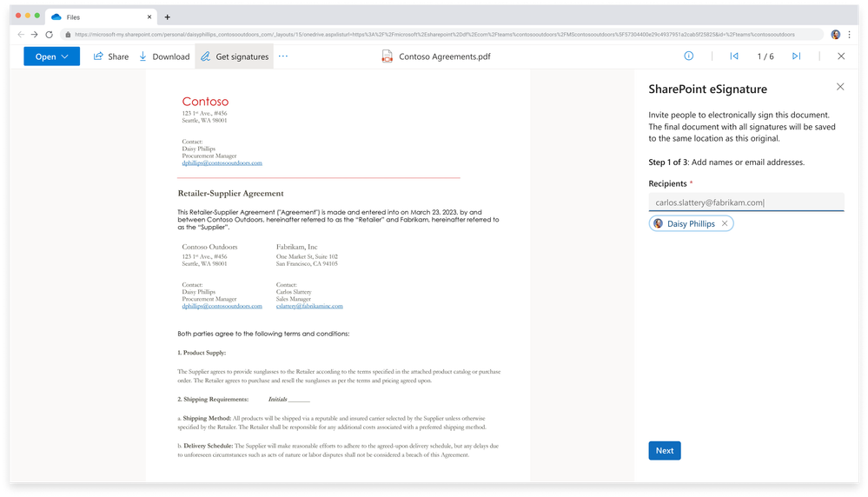The height and width of the screenshot is (497, 868).
Task: Select the Files browser tab
Action: 102,17
